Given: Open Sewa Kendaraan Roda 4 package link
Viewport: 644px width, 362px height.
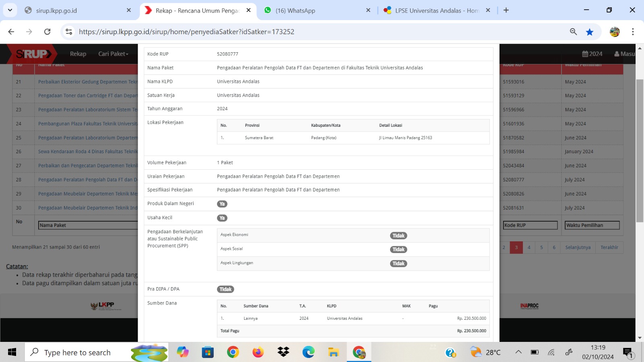Looking at the screenshot, I should coord(88,152).
